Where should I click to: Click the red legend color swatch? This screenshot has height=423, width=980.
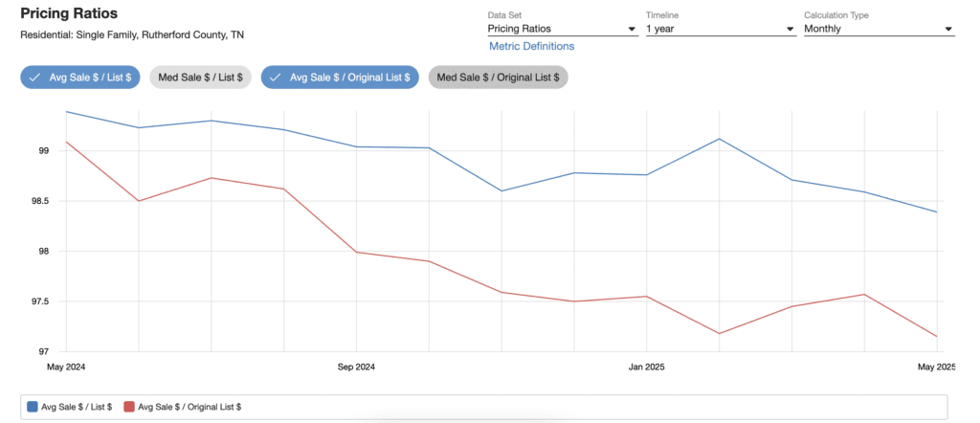(x=130, y=407)
